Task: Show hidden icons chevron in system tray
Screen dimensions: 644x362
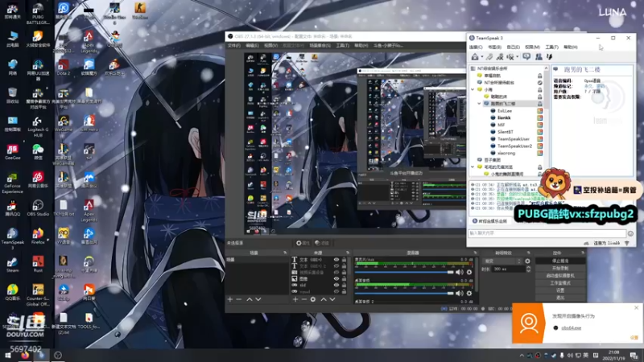Action: (x=522, y=356)
